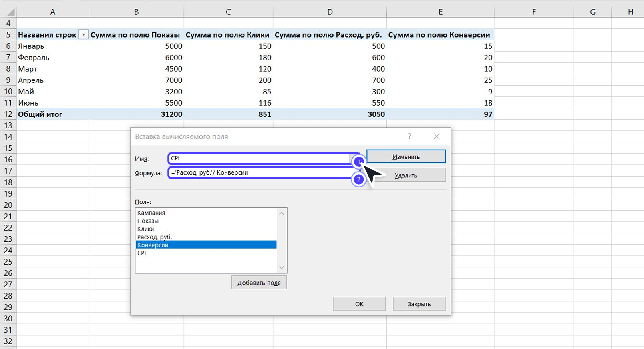Select row 12 header

click(x=8, y=114)
